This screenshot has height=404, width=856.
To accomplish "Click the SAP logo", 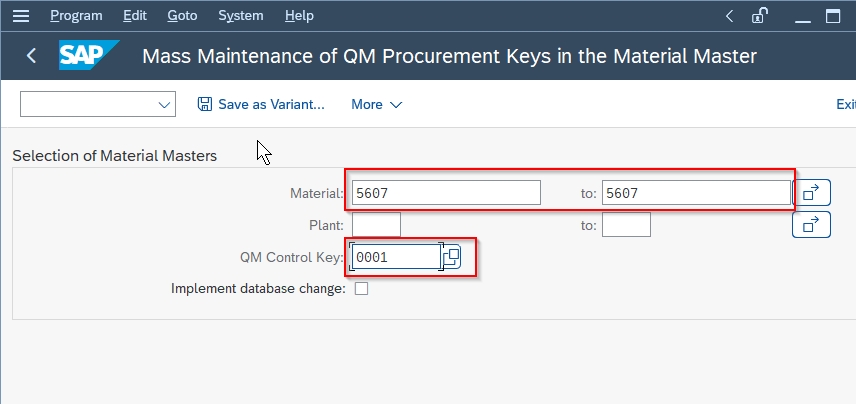I will pos(89,56).
